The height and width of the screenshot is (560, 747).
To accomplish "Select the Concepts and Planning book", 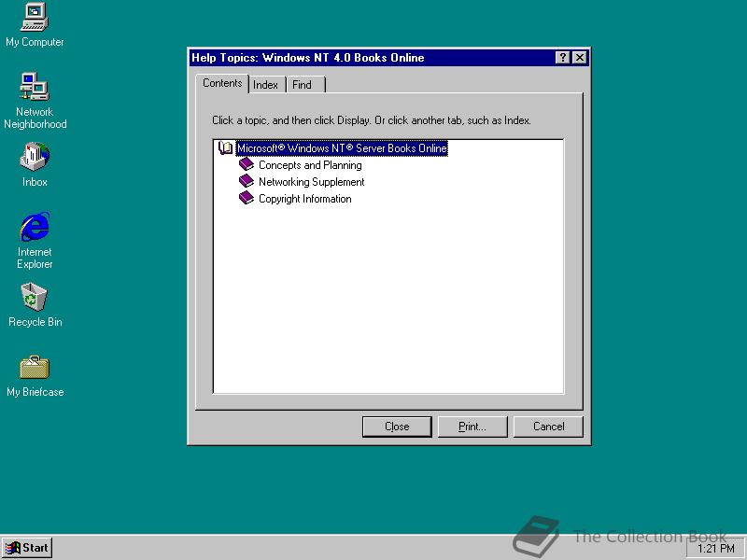I will pos(310,165).
